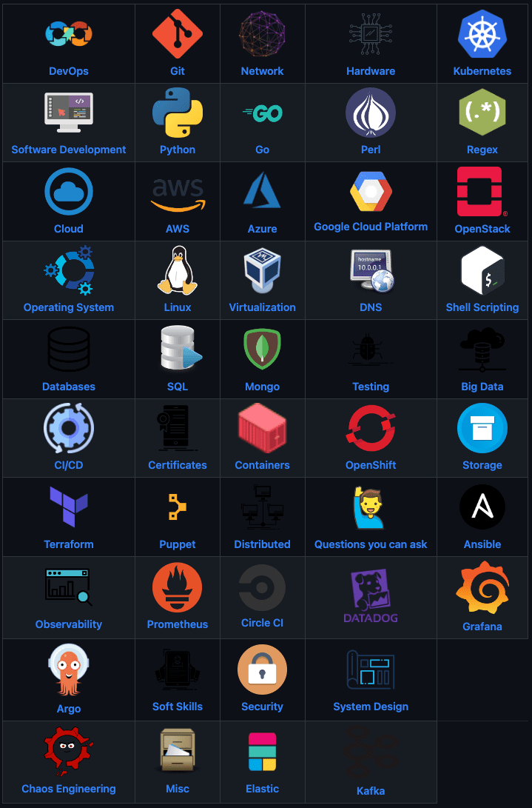
Task: Select the SQL database cylinder icon
Action: (x=181, y=348)
